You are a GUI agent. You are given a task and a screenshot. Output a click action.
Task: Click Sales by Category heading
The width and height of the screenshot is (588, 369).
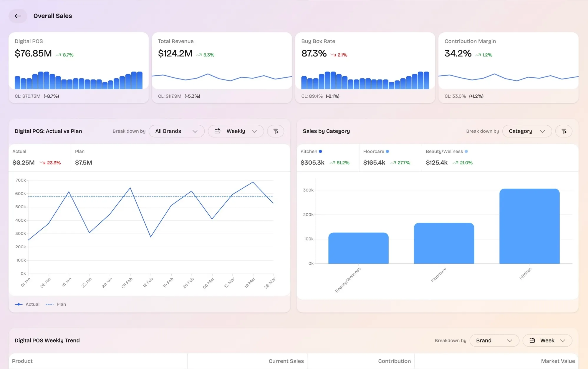[x=326, y=131]
